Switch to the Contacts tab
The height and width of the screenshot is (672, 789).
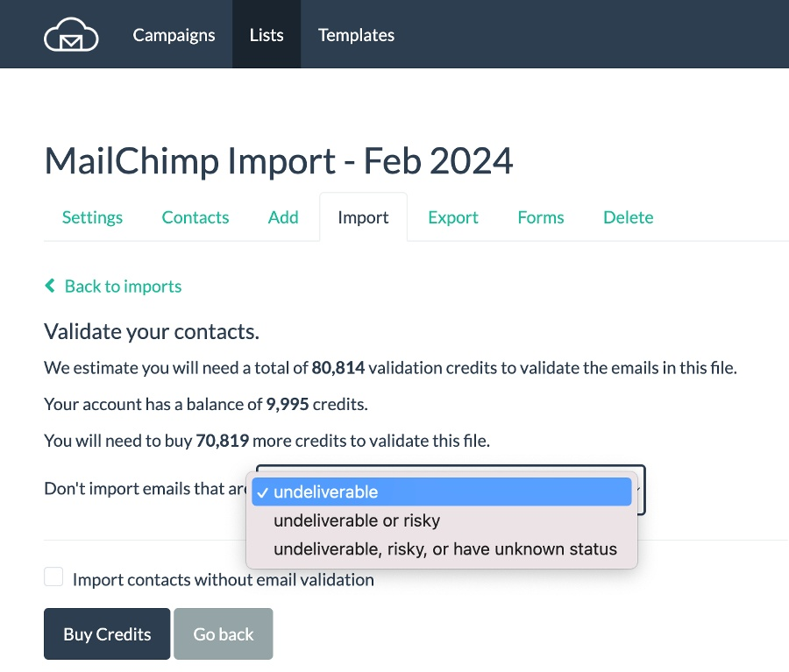click(x=195, y=217)
